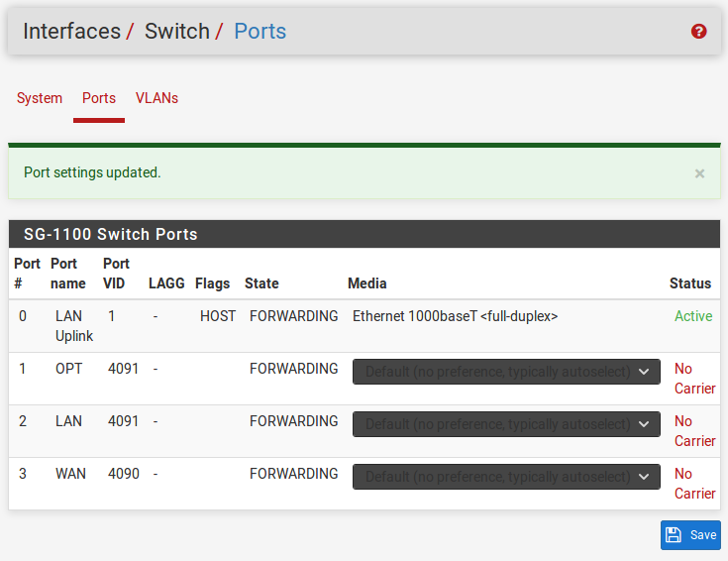Open Media dropdown for OPT port
This screenshot has height=561, width=728.
506,372
